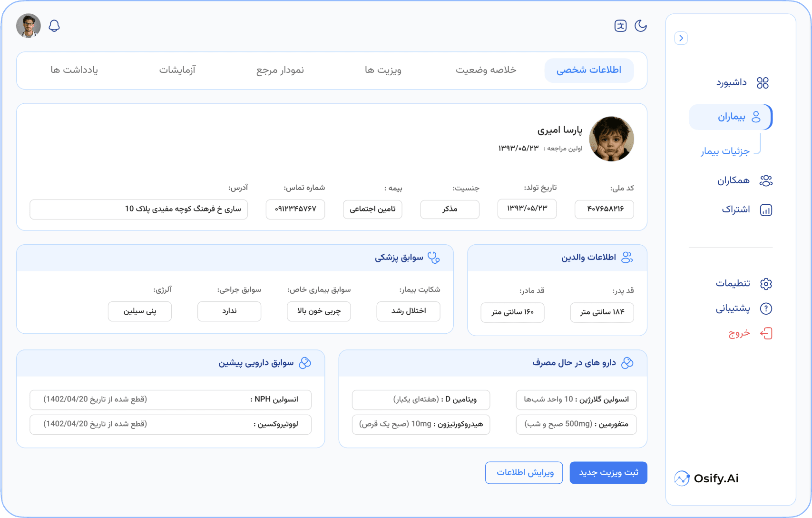Switch to the خلاصه وضعیت tab
Screen dimensions: 812x518
pyautogui.click(x=486, y=70)
